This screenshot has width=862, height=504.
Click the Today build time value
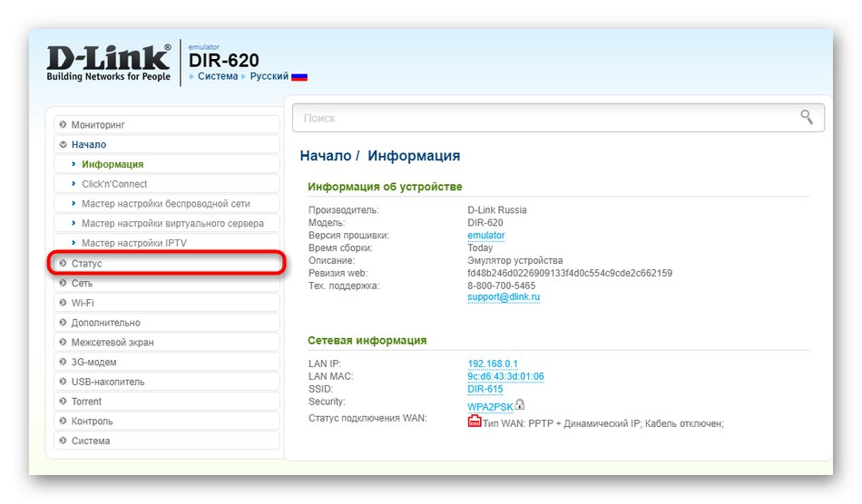tap(480, 247)
